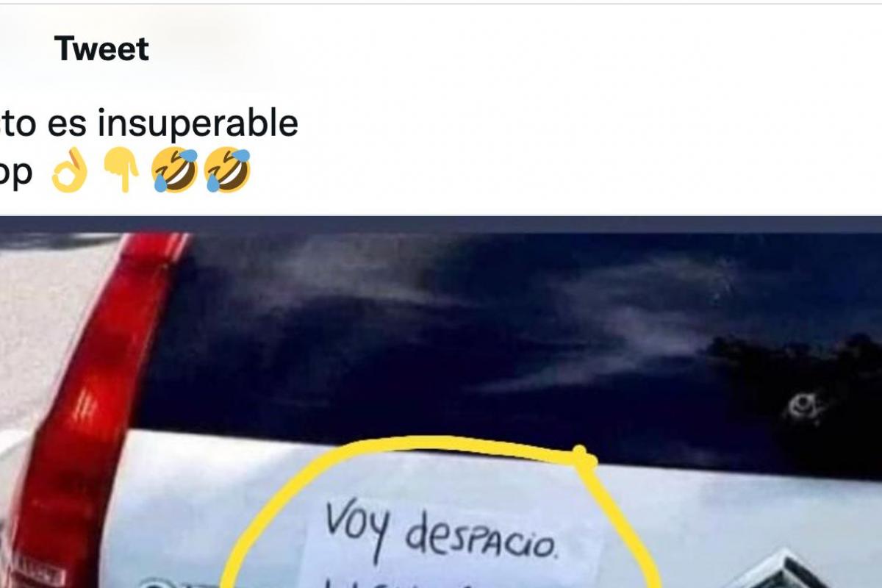Image resolution: width=882 pixels, height=588 pixels.
Task: Click the Tweet header title
Action: pos(101,49)
